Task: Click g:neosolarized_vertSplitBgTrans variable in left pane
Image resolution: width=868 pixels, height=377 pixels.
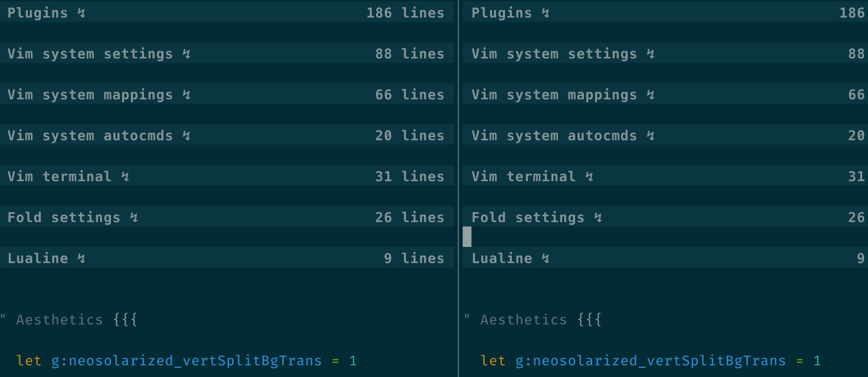Action: tap(186, 361)
